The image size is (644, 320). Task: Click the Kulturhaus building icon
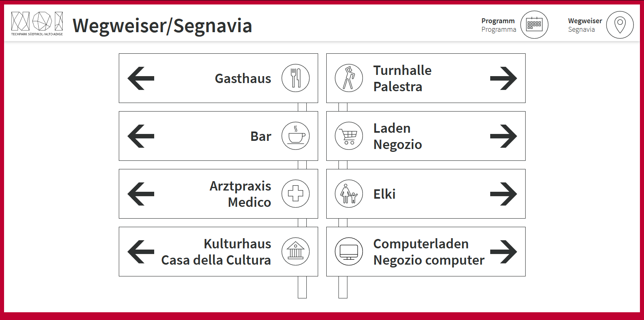pos(295,252)
